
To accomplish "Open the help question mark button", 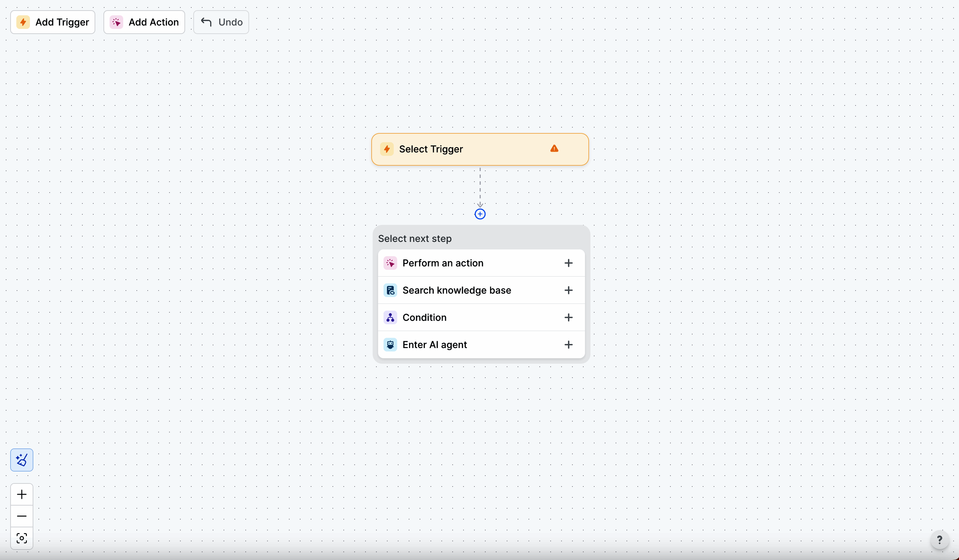I will (x=939, y=540).
